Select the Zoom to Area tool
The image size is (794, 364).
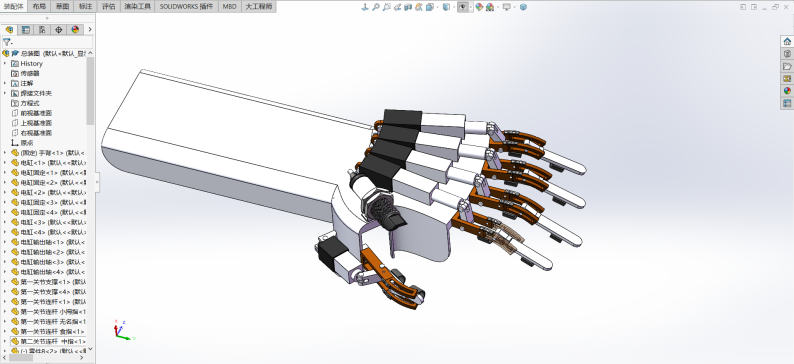(x=386, y=7)
